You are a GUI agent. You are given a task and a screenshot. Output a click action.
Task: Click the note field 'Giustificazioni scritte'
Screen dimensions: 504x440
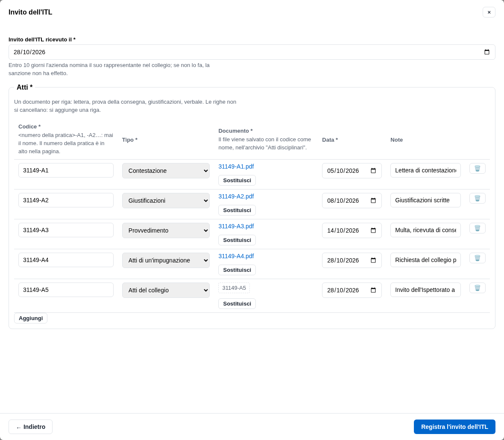click(425, 201)
